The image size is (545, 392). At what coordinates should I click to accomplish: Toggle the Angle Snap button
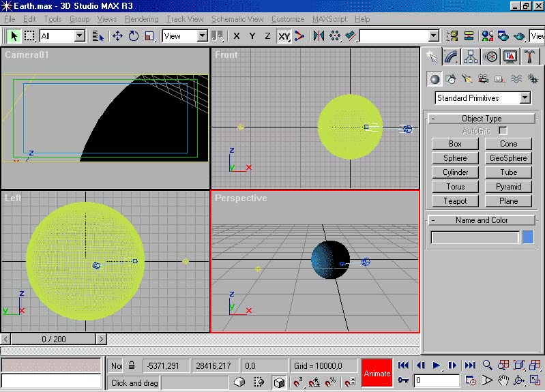[314, 382]
